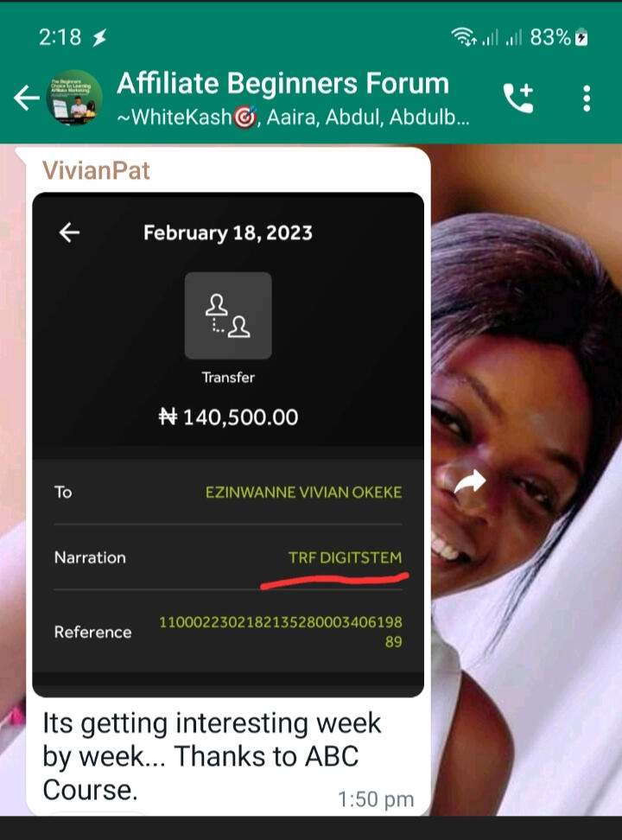Tap recipient name EZINWANNE VIVIAN OKEKE

[303, 493]
